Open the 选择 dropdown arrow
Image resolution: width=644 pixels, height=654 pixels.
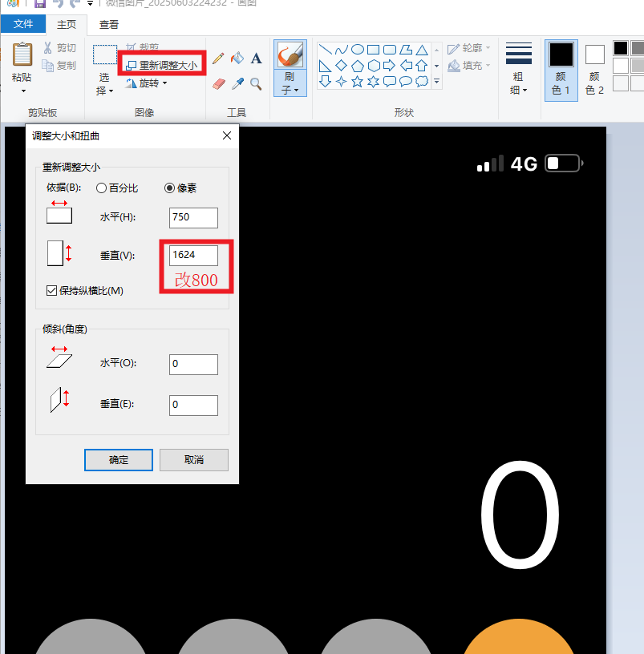click(x=111, y=91)
